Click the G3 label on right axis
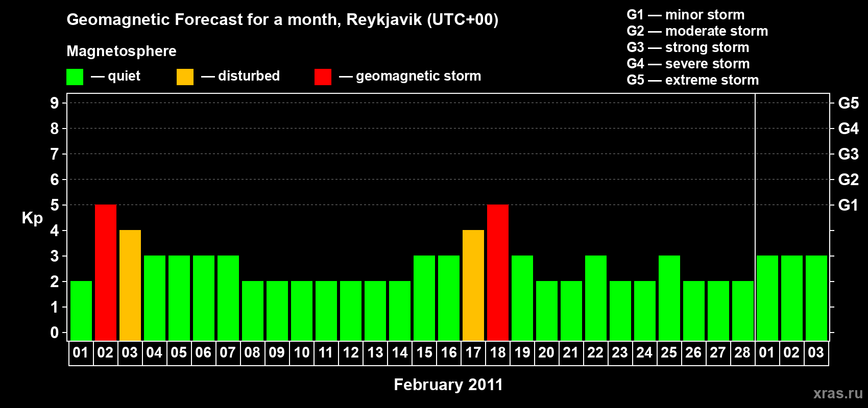The height and width of the screenshot is (408, 868). coord(849,154)
